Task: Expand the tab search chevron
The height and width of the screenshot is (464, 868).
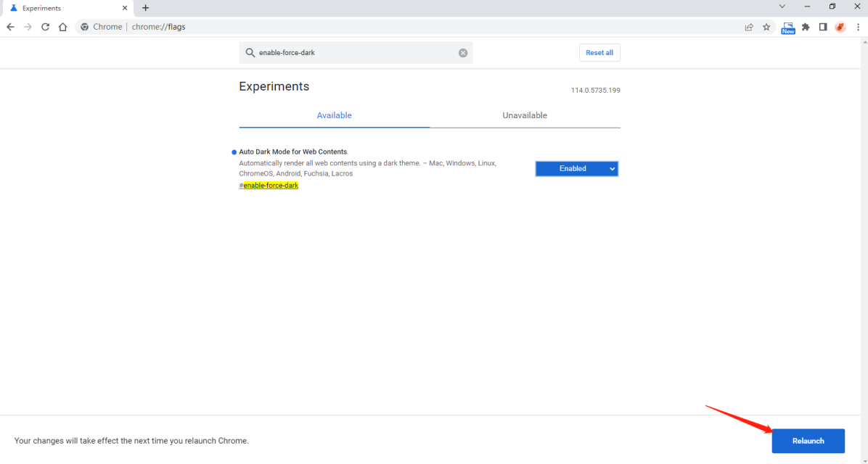Action: [x=782, y=7]
